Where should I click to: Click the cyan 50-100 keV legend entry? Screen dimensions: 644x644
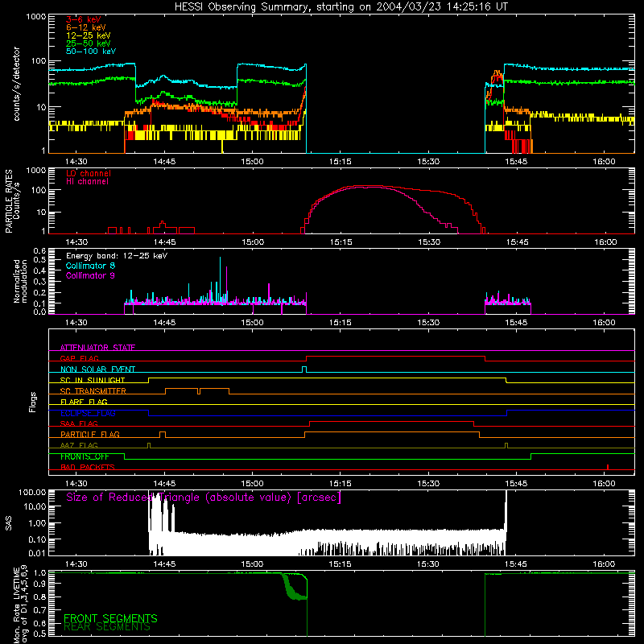point(91,52)
